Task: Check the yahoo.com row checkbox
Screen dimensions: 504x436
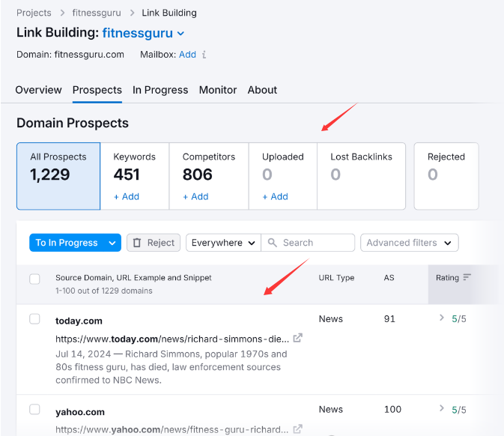Action: tap(34, 410)
